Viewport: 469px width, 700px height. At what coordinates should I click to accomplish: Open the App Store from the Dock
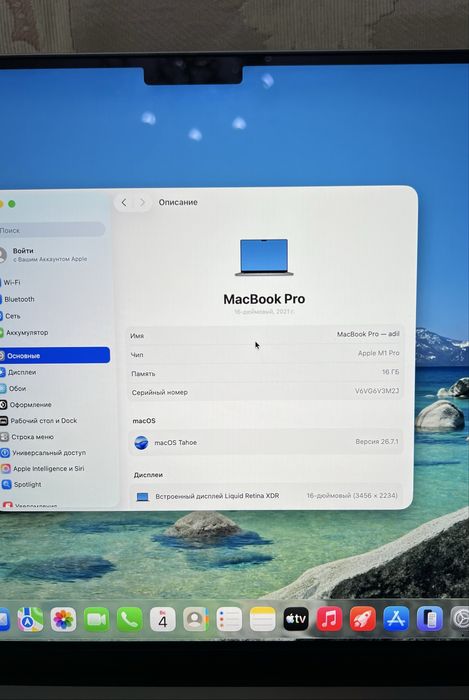tap(396, 620)
